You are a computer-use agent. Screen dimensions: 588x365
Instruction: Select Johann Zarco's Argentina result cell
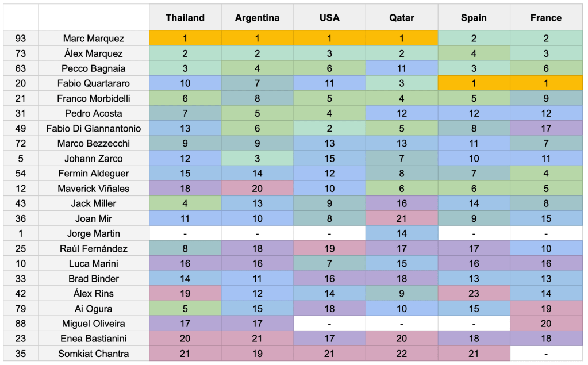[257, 159]
